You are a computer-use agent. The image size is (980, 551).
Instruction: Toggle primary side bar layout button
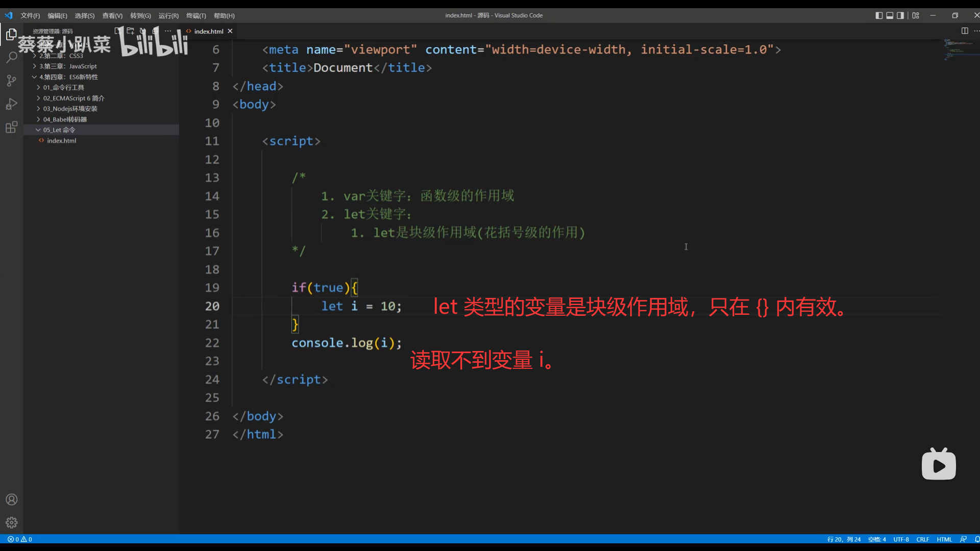coord(879,15)
